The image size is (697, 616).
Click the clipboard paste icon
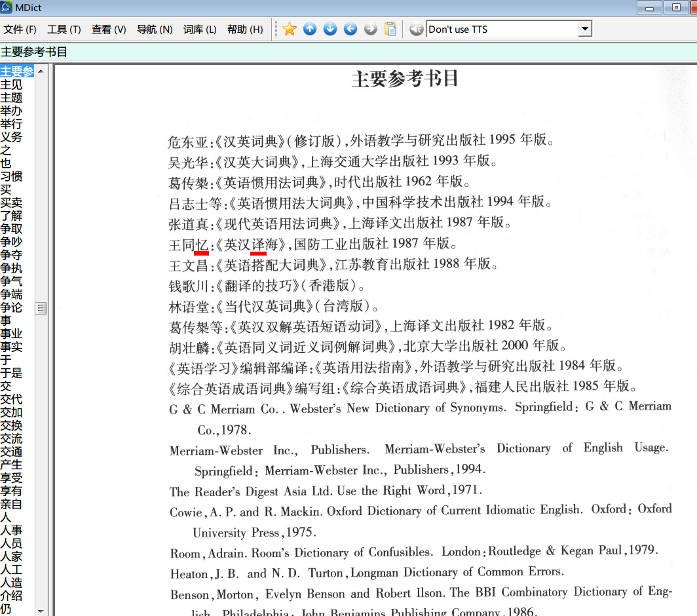(390, 29)
